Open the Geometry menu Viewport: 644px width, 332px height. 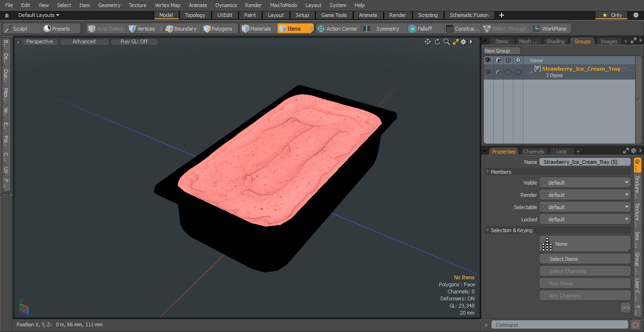109,5
